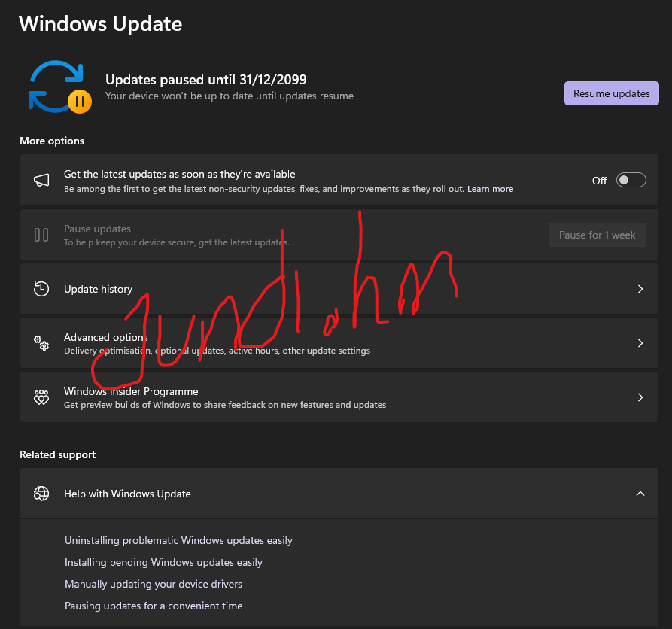Click the Help with Windows Update label
This screenshot has width=672, height=629.
(x=127, y=494)
